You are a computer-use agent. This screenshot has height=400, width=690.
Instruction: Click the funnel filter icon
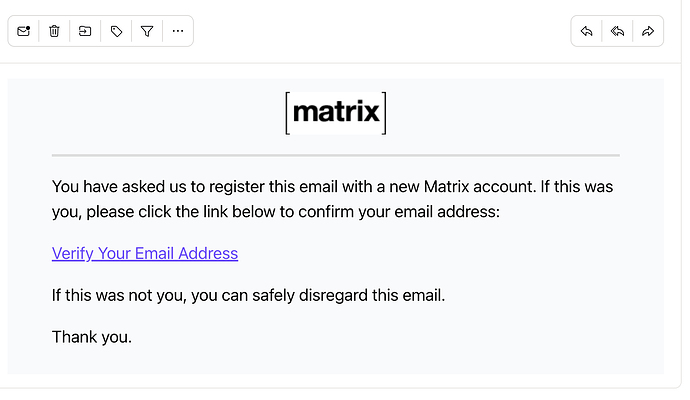click(147, 31)
